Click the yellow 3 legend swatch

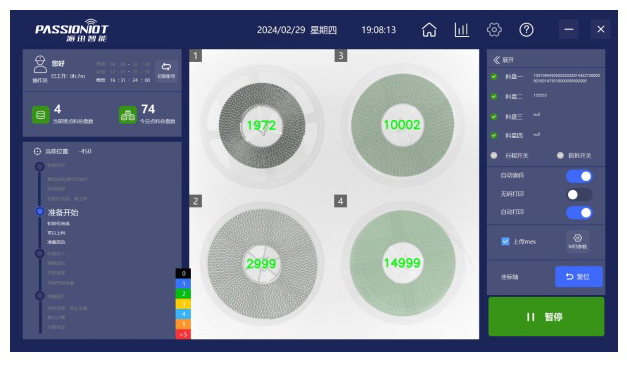(183, 304)
